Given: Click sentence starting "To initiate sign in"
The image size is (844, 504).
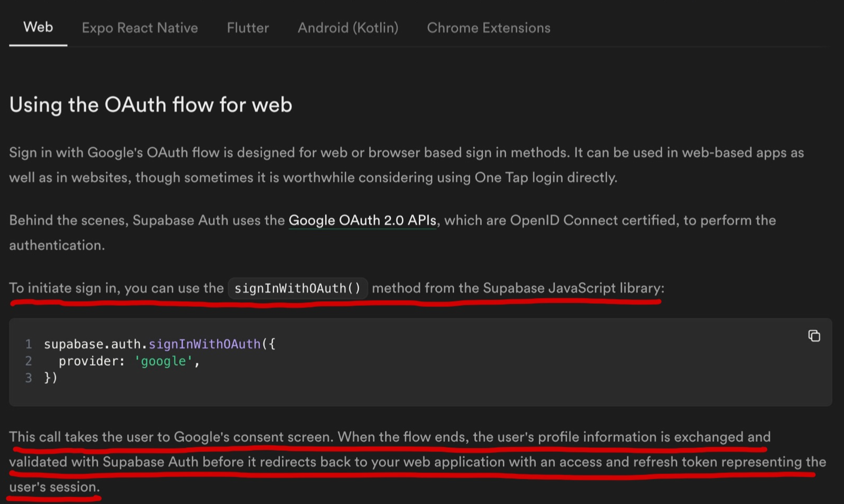Looking at the screenshot, I should click(337, 288).
